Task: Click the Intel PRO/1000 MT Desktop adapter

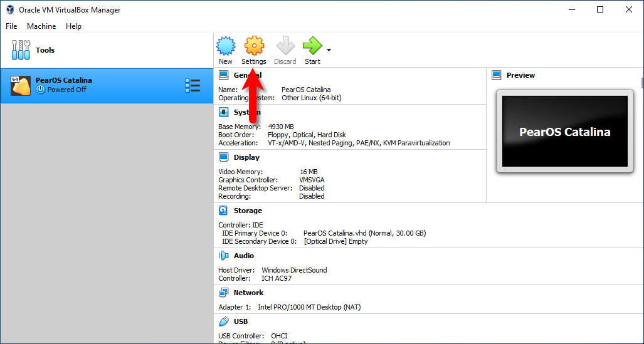Action: point(309,307)
